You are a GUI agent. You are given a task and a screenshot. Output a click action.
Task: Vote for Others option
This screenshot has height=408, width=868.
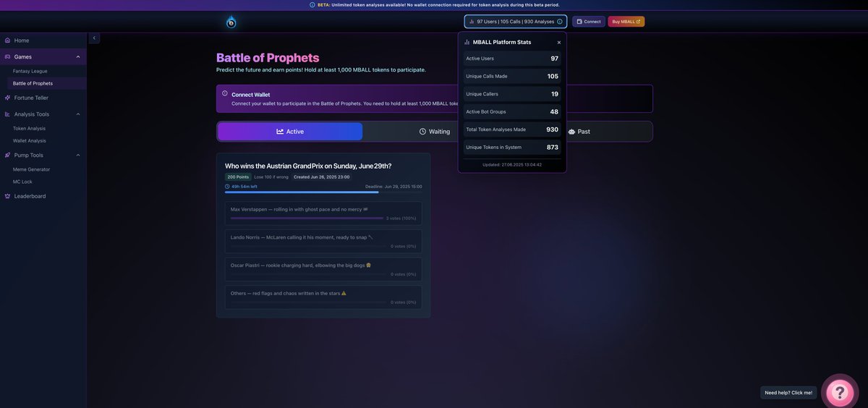323,297
